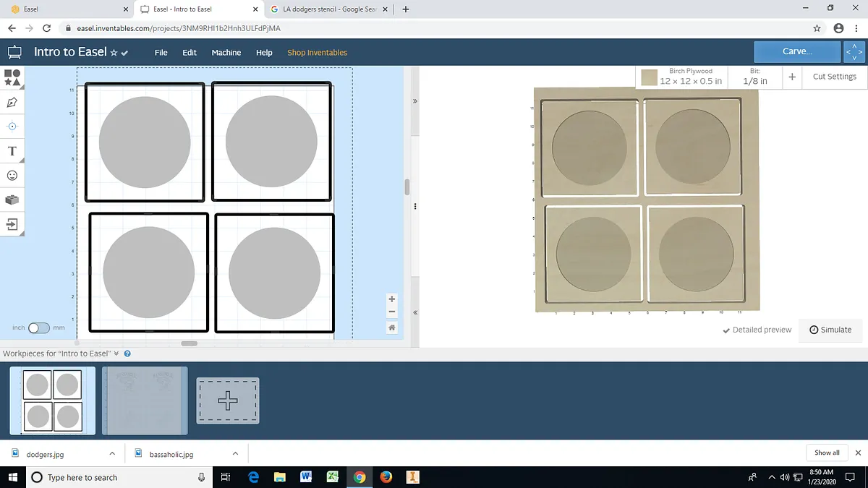Open the Shapes tool in left toolbar
This screenshot has height=488, width=868.
coord(12,78)
